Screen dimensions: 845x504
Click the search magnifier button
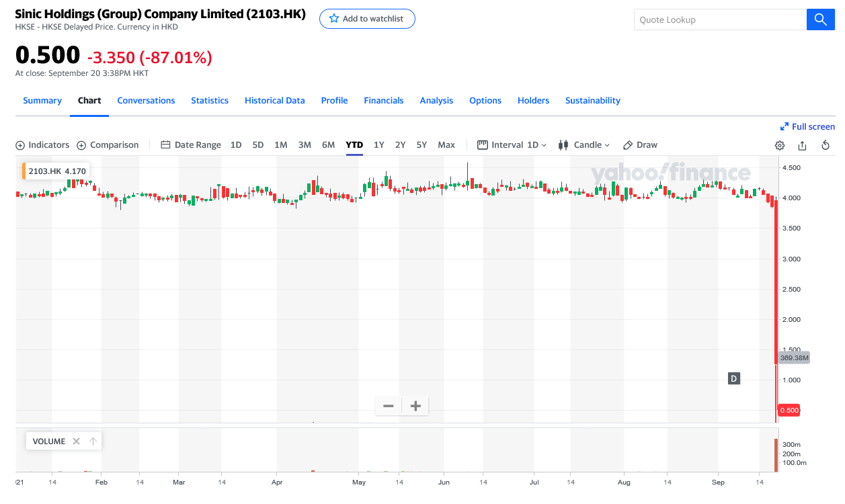pos(820,19)
